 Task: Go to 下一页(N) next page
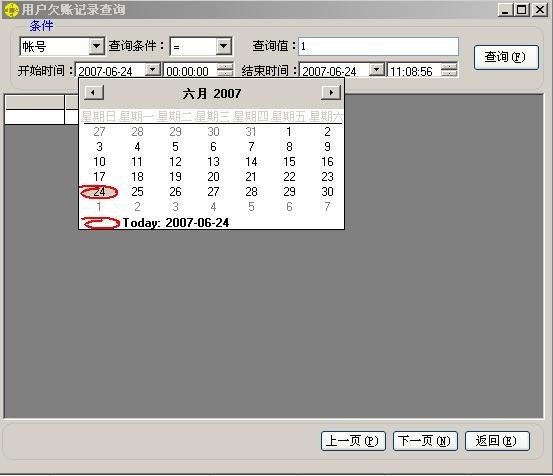click(425, 441)
